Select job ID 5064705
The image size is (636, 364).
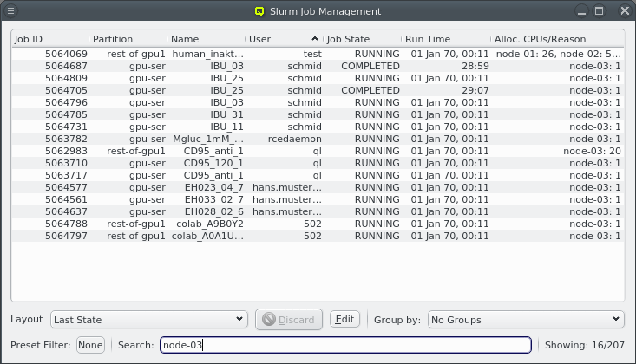click(x=66, y=90)
